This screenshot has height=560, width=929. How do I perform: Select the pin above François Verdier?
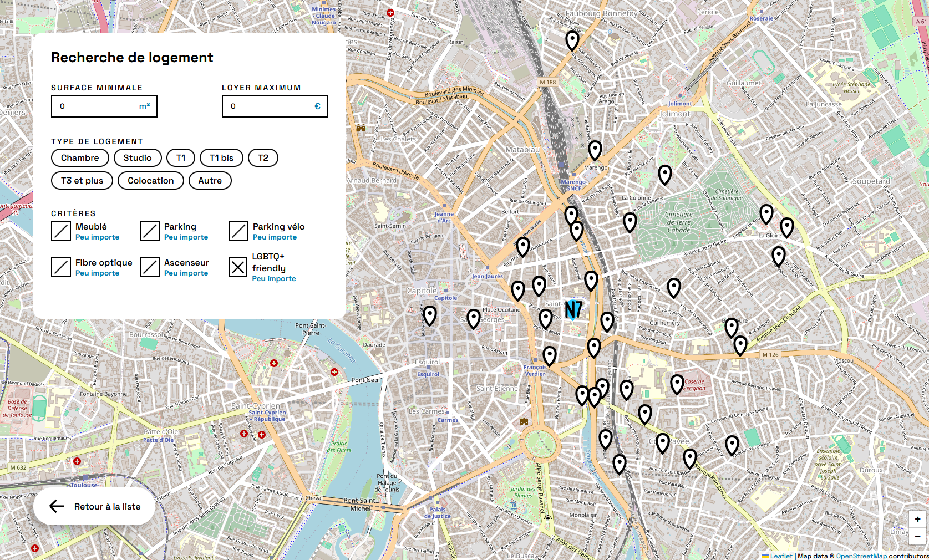pos(549,355)
